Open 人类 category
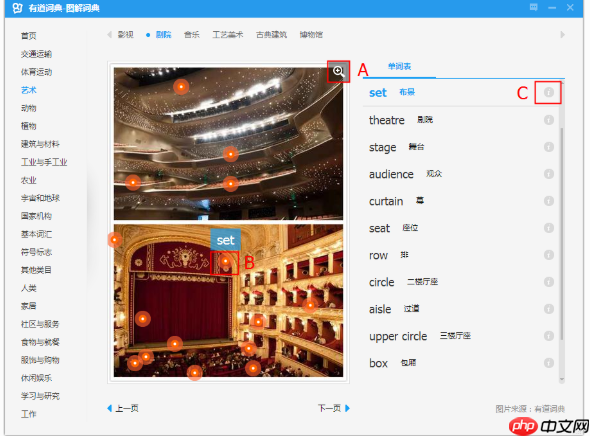The width and height of the screenshot is (590, 436). [x=29, y=288]
